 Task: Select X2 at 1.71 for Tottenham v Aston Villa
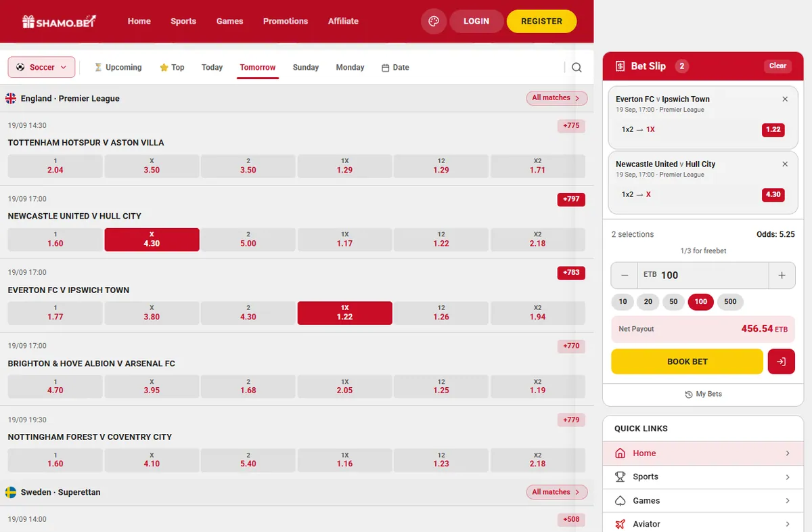(x=538, y=166)
